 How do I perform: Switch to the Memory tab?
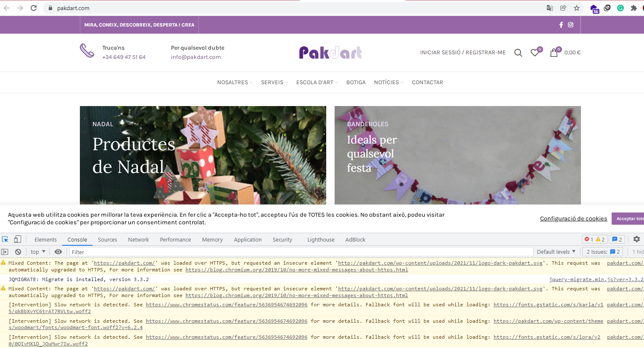(x=212, y=239)
